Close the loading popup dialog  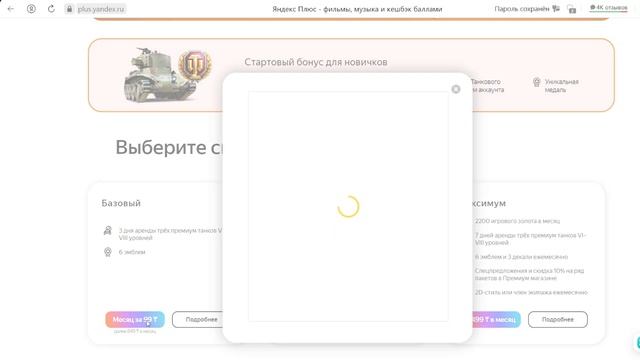pos(456,89)
